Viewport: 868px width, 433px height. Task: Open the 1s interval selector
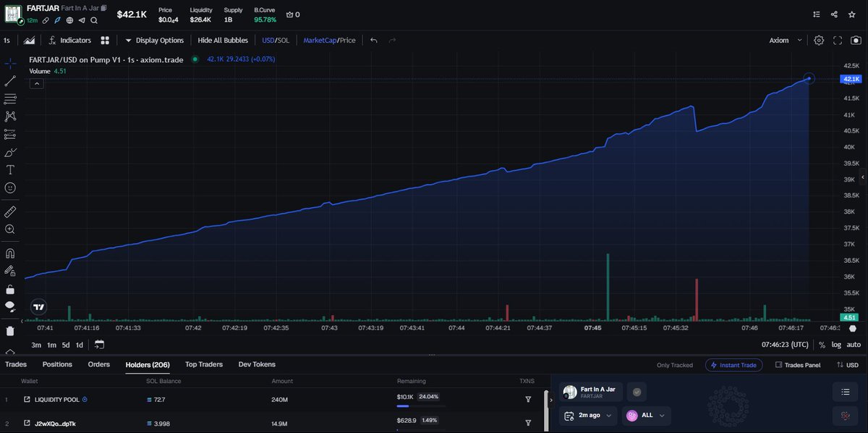point(7,41)
